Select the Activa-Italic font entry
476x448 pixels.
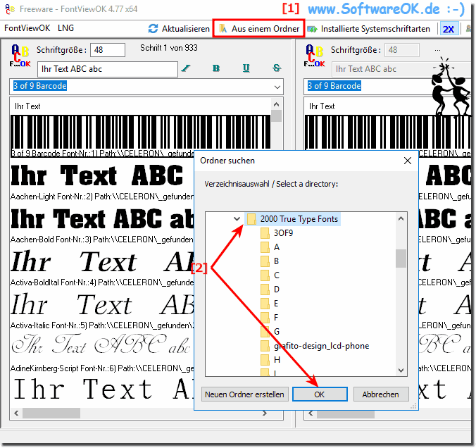pos(102,311)
